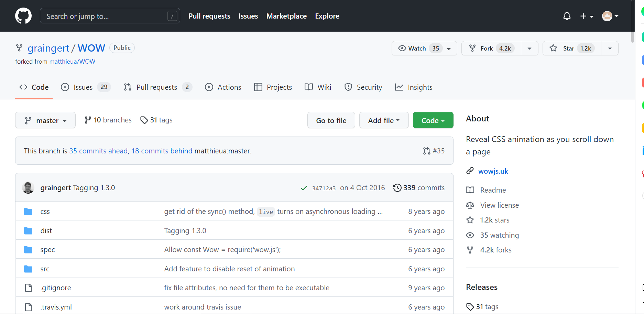Screen dimensions: 644x314
Task: Star this repository
Action: [572, 48]
